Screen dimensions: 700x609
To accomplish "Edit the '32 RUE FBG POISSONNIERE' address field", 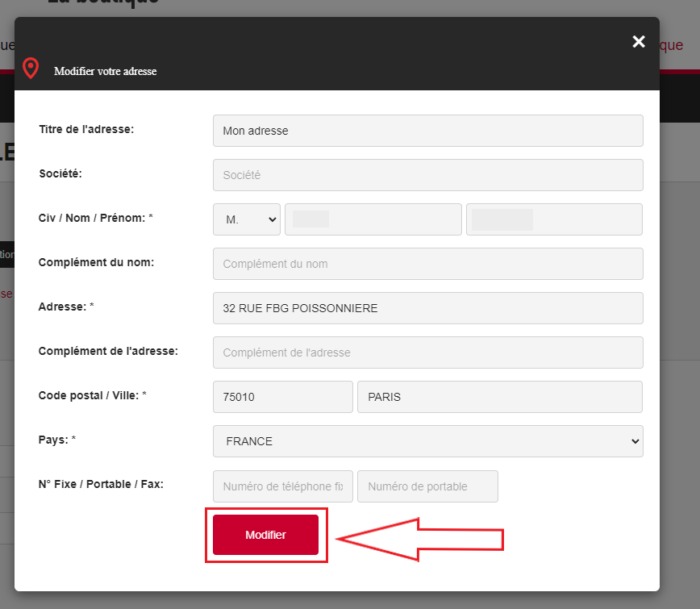I will (427, 308).
